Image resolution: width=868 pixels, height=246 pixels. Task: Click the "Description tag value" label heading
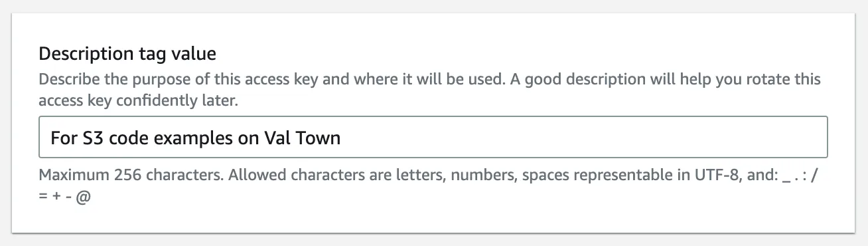tap(127, 53)
